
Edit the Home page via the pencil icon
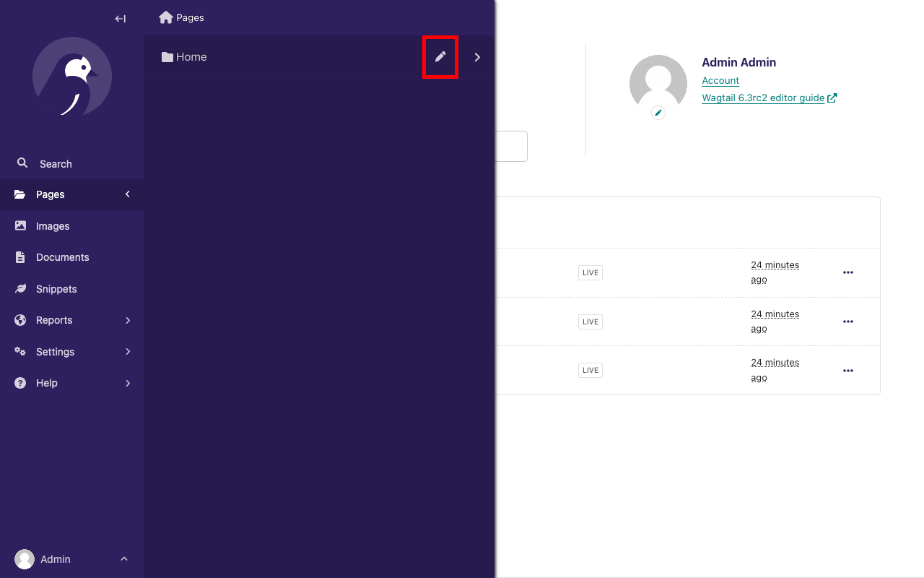pyautogui.click(x=440, y=57)
